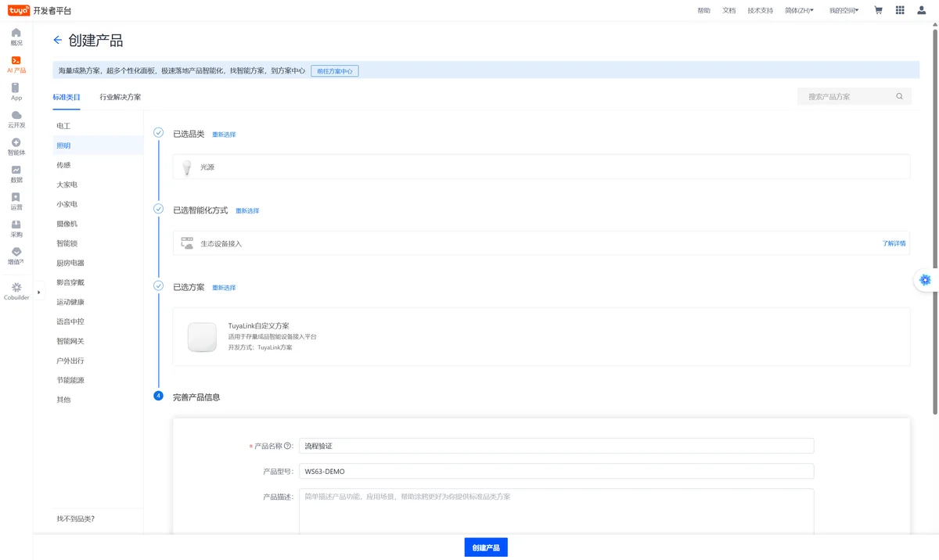The width and height of the screenshot is (939, 560).
Task: Click the 创建产品 button at bottom
Action: [x=486, y=547]
